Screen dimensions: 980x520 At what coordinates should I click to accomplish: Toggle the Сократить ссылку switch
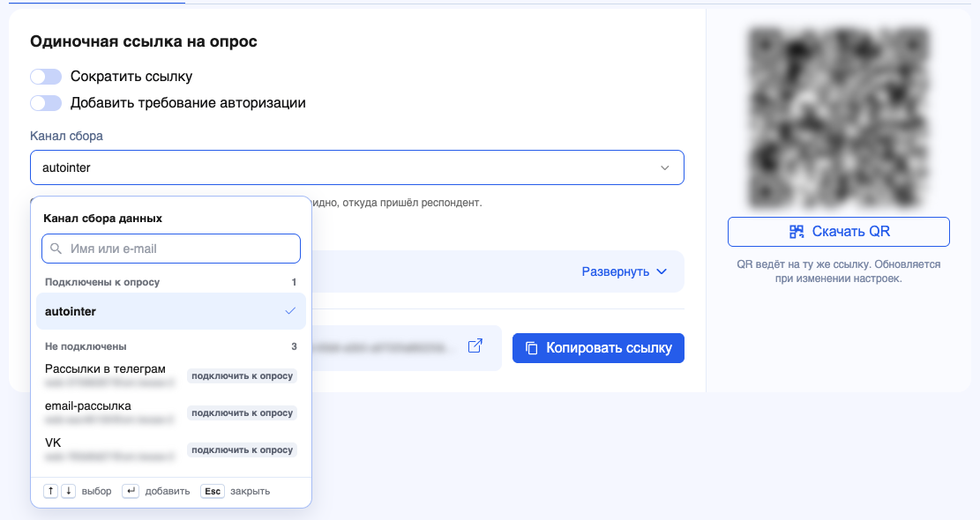tap(46, 76)
